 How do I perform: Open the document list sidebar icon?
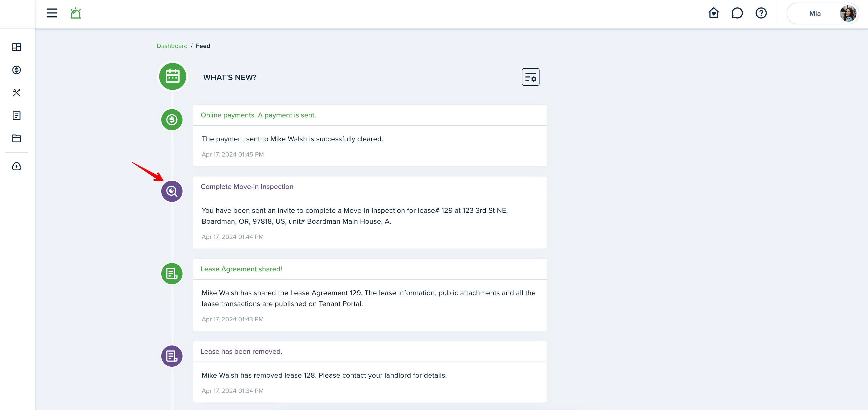coord(17,116)
